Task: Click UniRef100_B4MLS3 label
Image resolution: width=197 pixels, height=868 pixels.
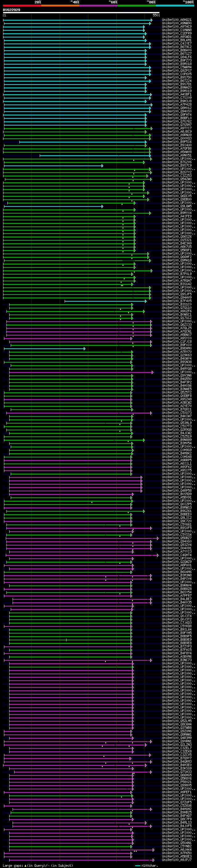Action: [177, 823]
